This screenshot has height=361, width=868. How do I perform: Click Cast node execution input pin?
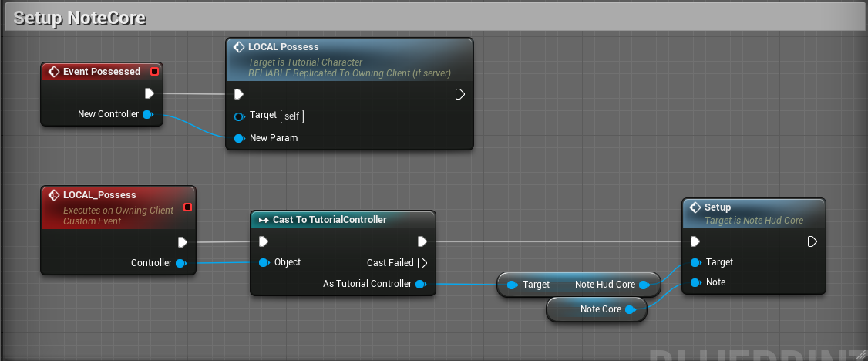point(264,241)
